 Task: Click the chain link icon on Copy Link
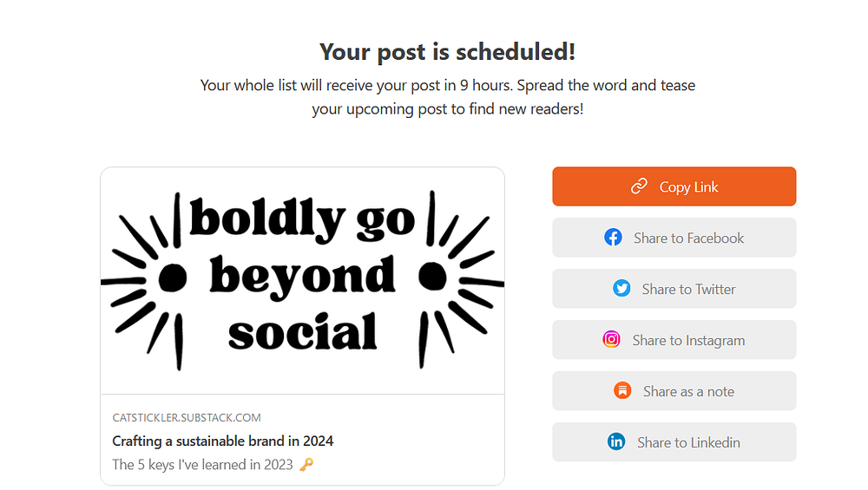coord(640,186)
